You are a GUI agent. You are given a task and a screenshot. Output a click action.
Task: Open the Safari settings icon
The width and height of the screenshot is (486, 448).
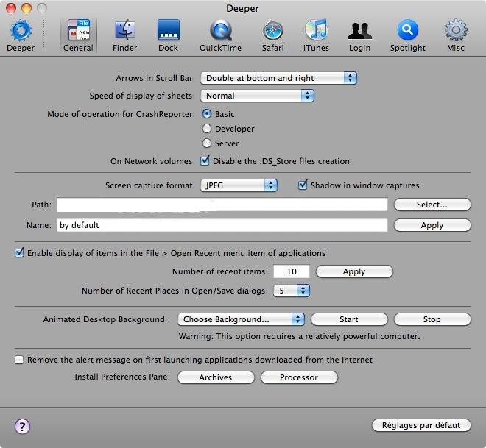pos(272,35)
